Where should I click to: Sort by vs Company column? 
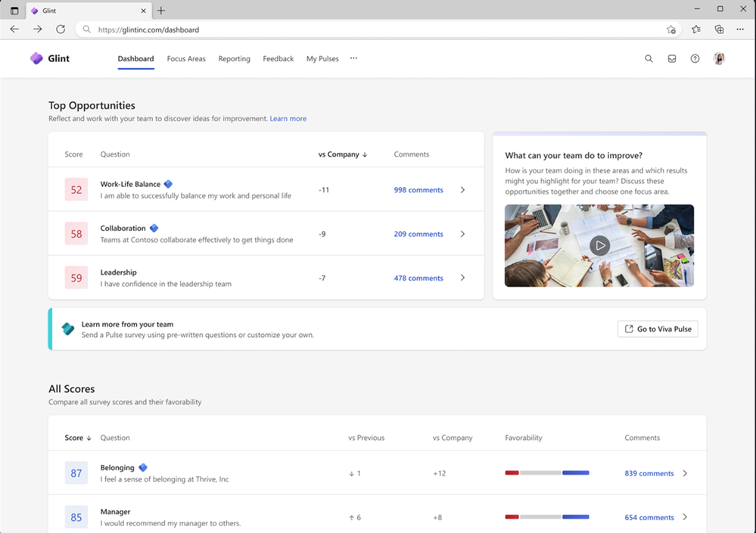coord(343,154)
